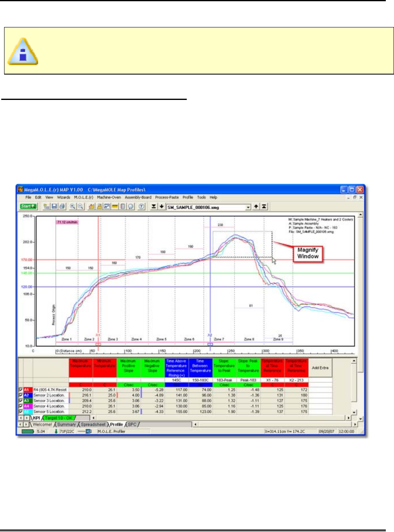Click the green A3 color label

pos(27,401)
